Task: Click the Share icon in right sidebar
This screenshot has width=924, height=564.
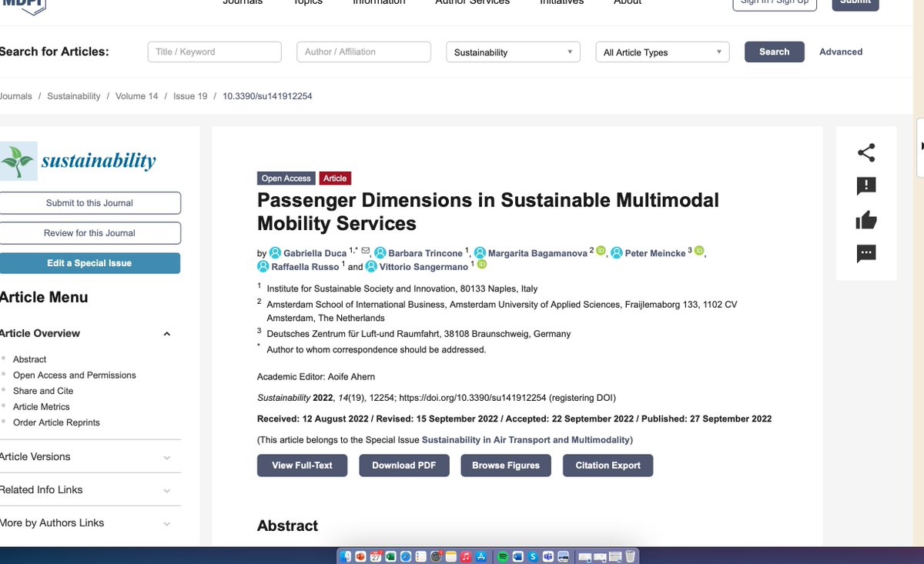Action: coord(866,152)
